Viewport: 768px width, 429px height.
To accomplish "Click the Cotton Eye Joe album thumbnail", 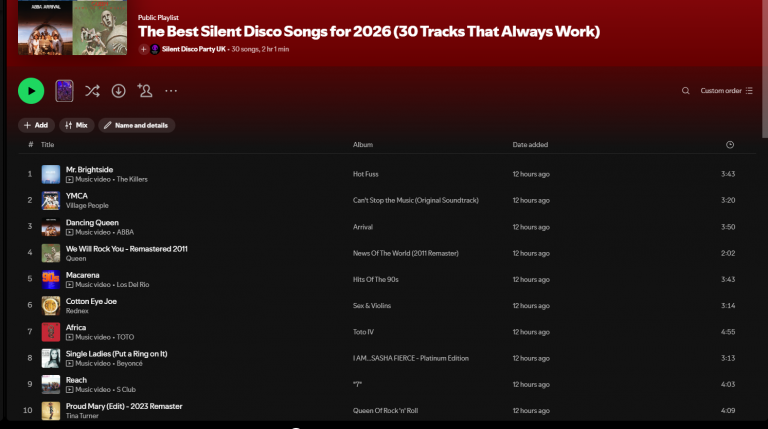I will [x=51, y=306].
